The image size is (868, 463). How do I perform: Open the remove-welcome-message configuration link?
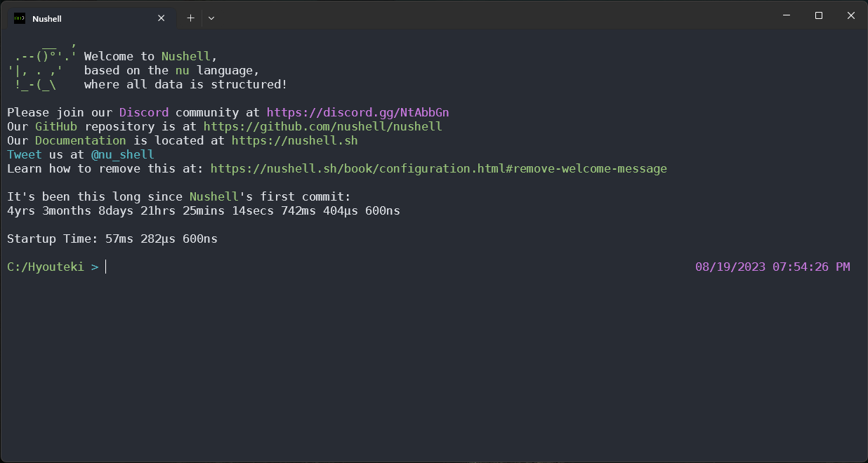click(x=439, y=168)
